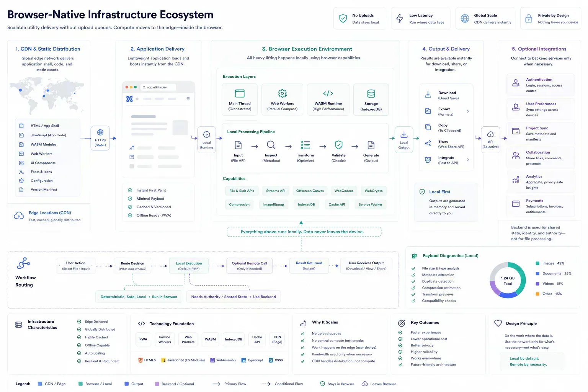Image resolution: width=588 pixels, height=392 pixels.
Task: Click the 1.24 GB Total donut chart
Action: (508, 280)
